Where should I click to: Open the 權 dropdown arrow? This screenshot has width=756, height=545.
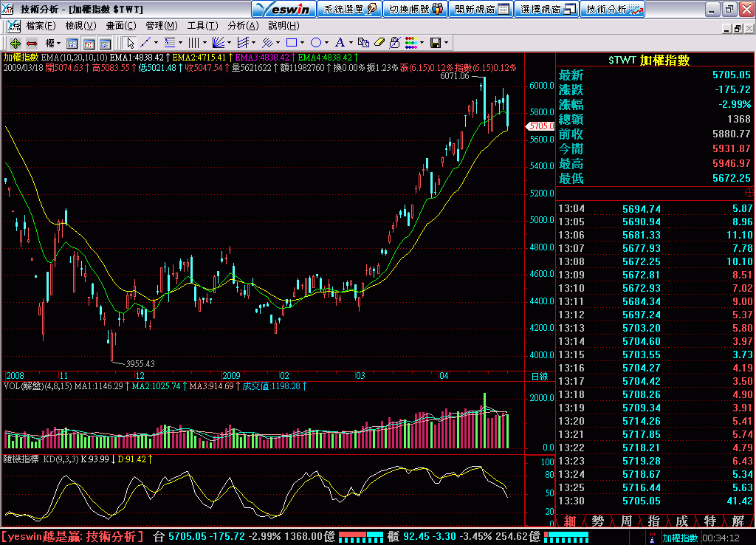59,44
